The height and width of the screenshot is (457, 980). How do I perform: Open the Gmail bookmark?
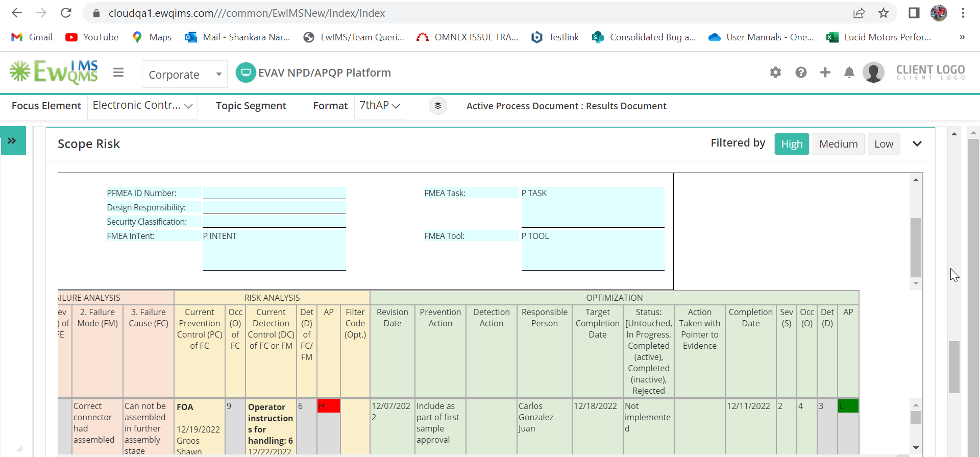32,37
